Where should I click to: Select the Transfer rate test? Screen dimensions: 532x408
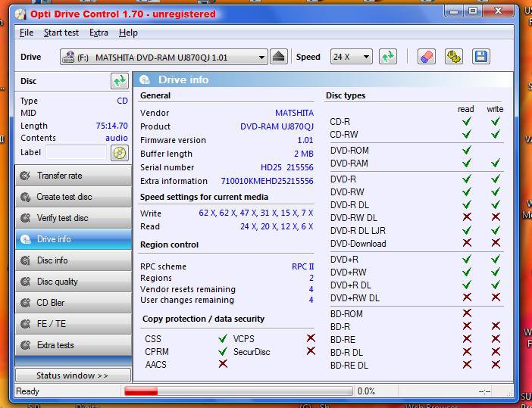[74, 176]
